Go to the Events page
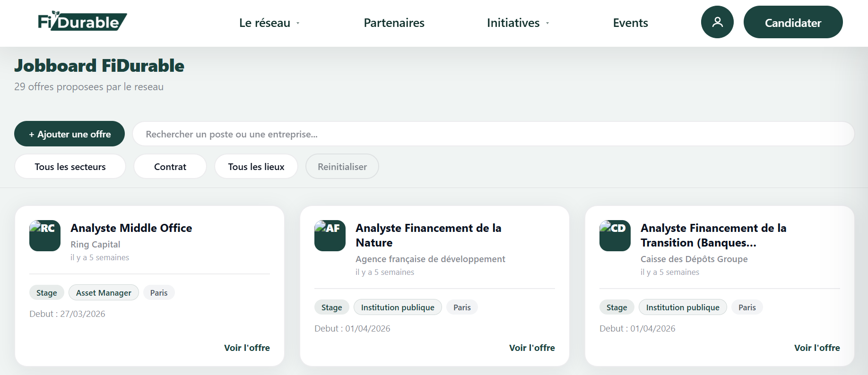The height and width of the screenshot is (375, 868). click(630, 23)
